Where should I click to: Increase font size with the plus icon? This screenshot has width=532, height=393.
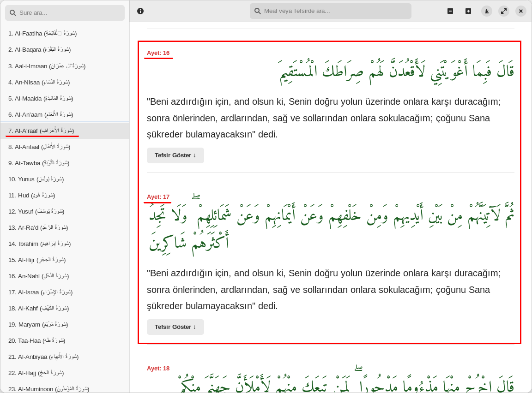468,11
